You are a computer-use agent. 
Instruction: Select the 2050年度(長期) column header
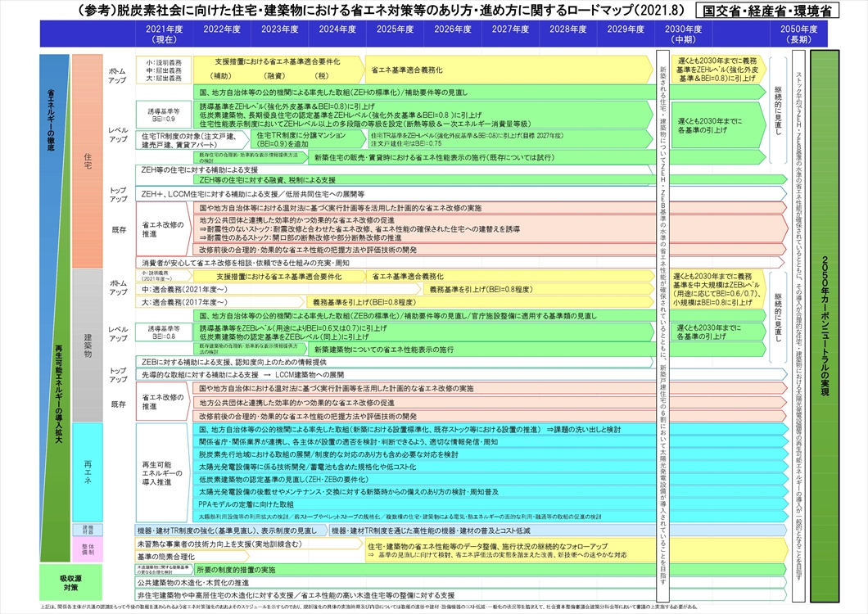[x=798, y=34]
